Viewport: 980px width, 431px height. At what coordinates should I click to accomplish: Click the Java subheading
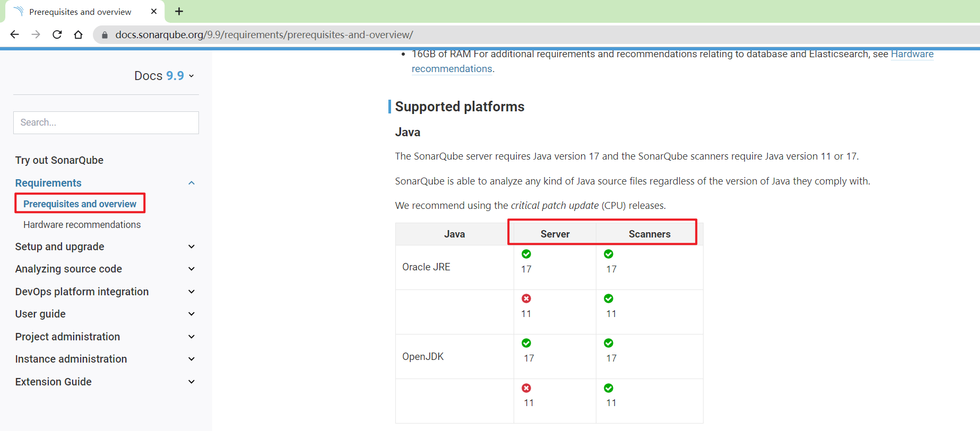coord(407,132)
